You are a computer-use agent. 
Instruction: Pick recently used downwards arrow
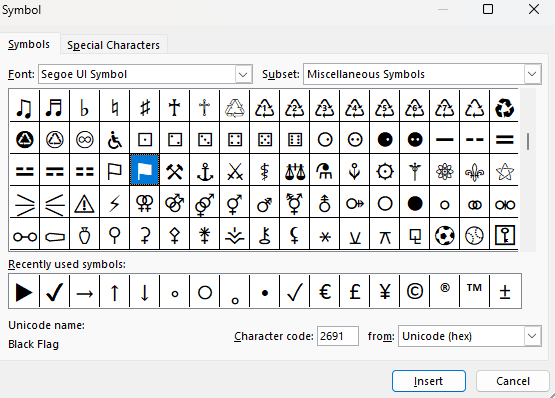point(144,292)
